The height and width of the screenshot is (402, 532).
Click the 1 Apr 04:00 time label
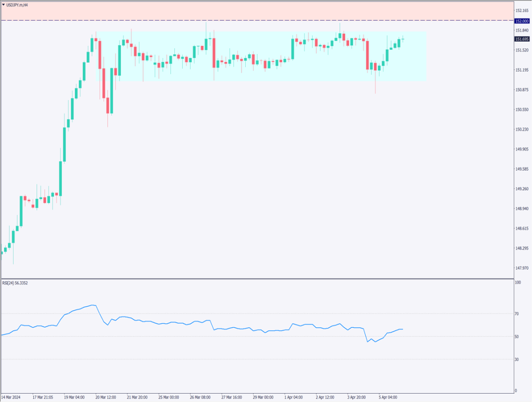(x=295, y=397)
